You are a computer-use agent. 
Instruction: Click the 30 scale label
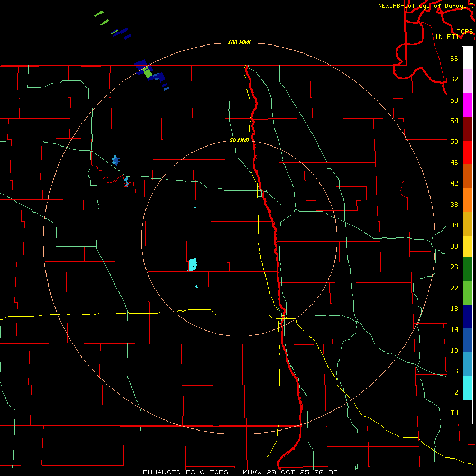[454, 246]
